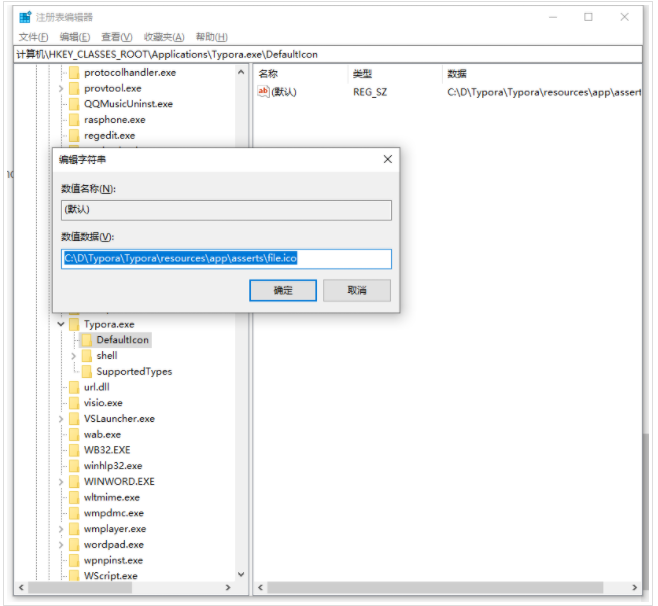Close the 编辑字符串 dialog

pyautogui.click(x=388, y=159)
